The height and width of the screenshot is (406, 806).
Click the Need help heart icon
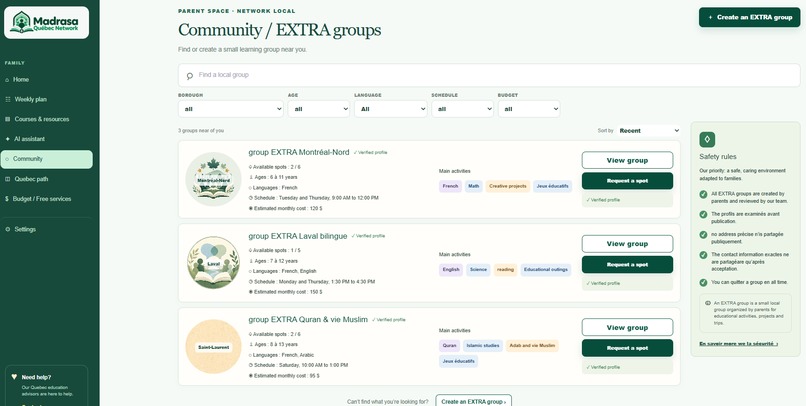[x=14, y=377]
